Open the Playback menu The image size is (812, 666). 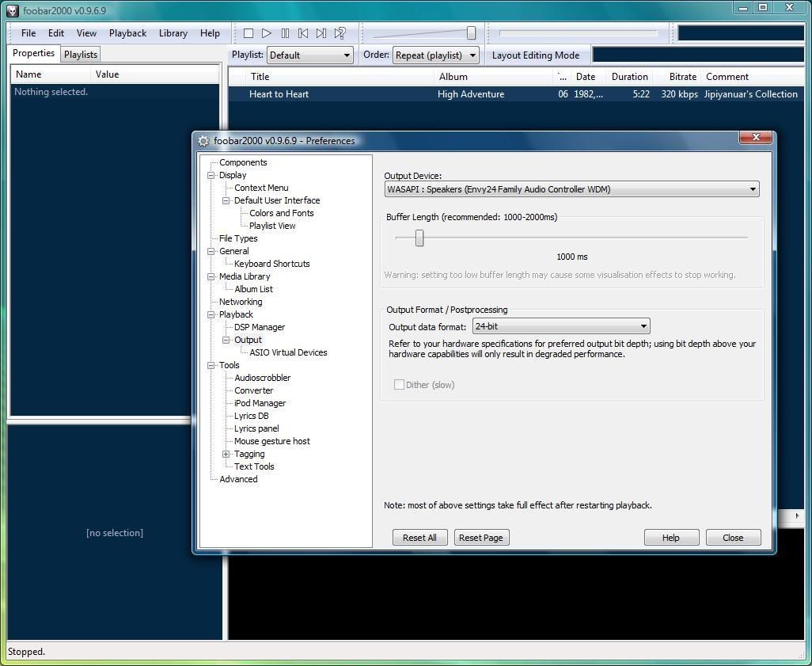click(127, 33)
